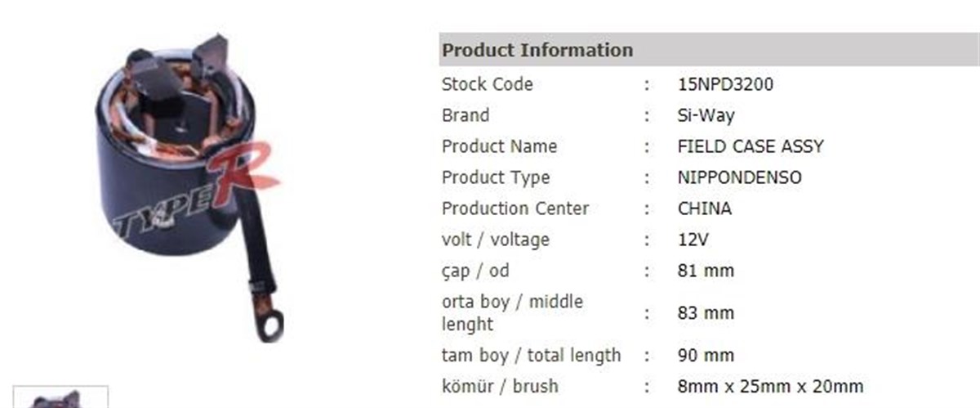The height and width of the screenshot is (408, 980).
Task: Click the 90 mm total length value
Action: tap(706, 356)
